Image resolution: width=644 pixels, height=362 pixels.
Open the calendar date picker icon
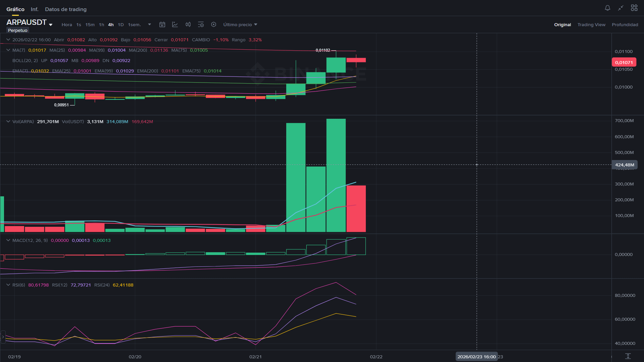coord(162,24)
